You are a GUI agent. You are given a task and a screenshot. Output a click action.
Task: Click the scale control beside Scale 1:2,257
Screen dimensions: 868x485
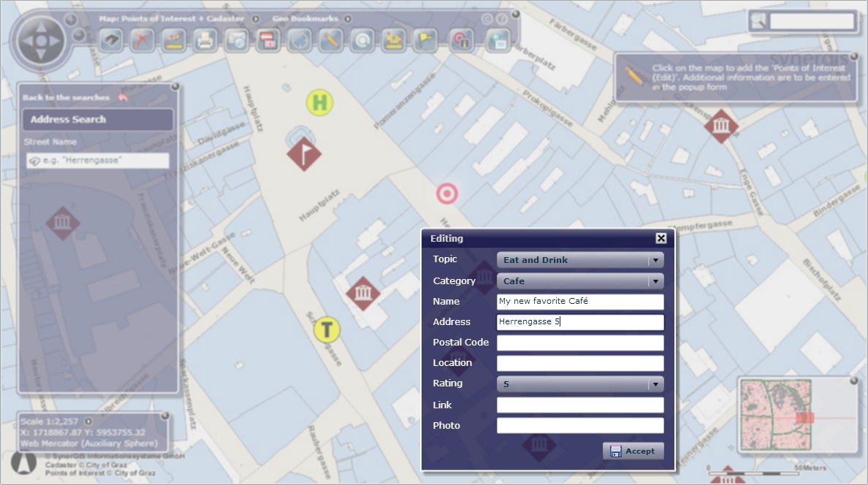pyautogui.click(x=87, y=421)
